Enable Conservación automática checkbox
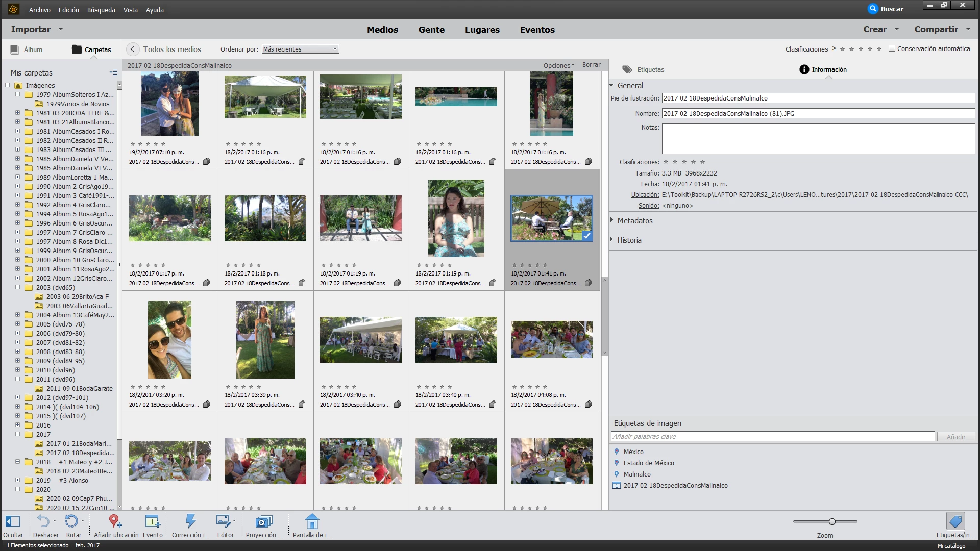The width and height of the screenshot is (980, 551). (x=892, y=48)
